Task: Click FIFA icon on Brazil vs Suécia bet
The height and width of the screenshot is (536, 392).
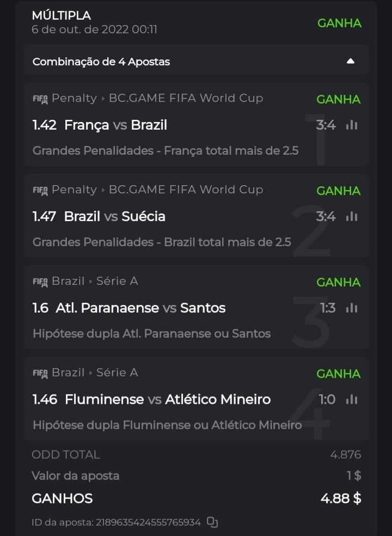Action: point(40,191)
